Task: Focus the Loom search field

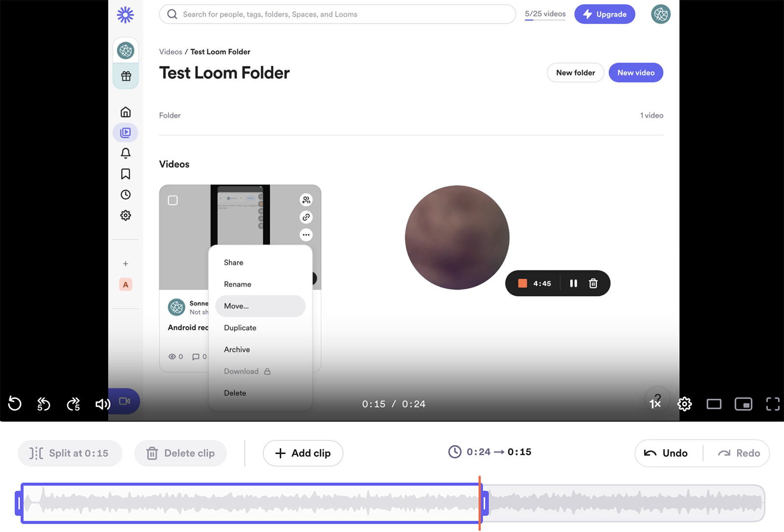Action: (337, 14)
